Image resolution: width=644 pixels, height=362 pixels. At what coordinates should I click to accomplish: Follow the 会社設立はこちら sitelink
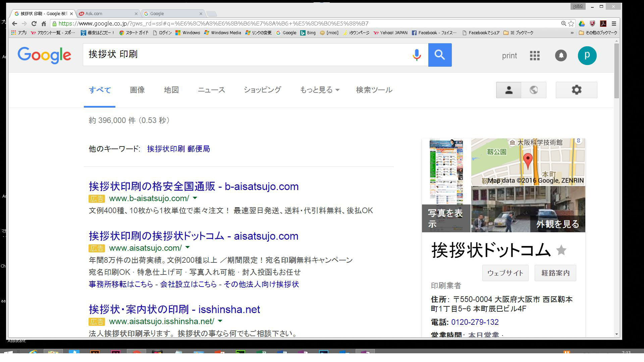click(189, 284)
